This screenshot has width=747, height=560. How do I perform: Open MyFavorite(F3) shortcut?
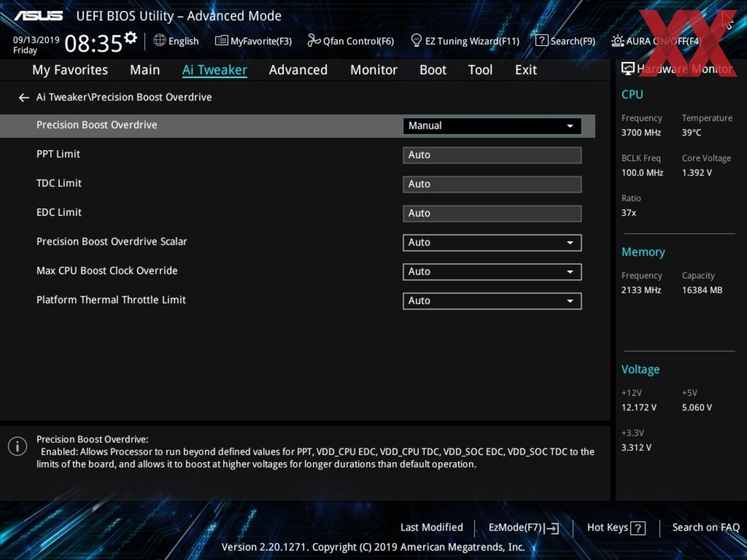pyautogui.click(x=254, y=41)
